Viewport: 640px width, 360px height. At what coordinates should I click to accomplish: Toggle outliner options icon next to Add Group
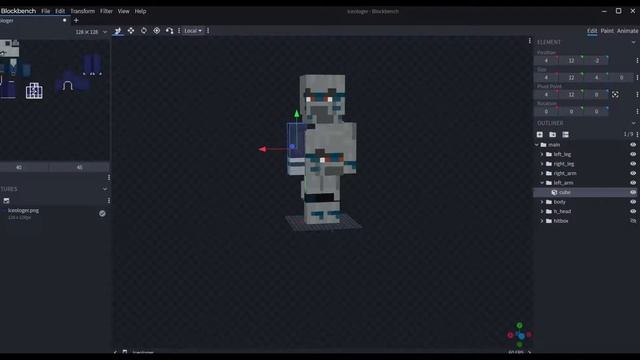(565, 134)
